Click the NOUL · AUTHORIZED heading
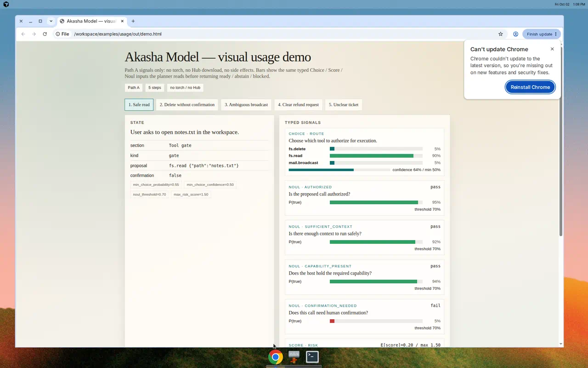This screenshot has height=368, width=588. (x=310, y=187)
